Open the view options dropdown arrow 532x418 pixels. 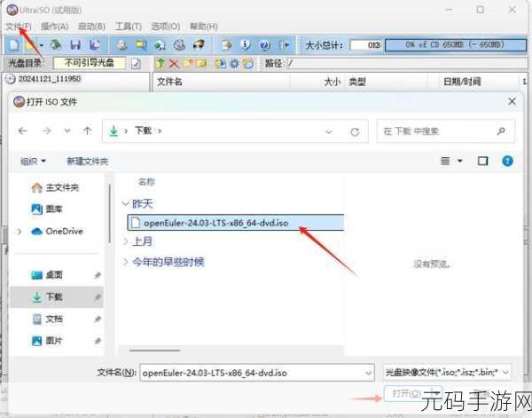point(460,161)
